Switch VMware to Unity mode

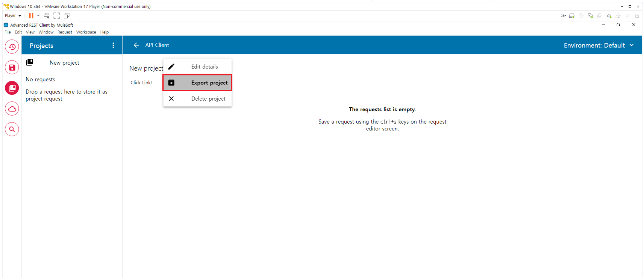67,15
